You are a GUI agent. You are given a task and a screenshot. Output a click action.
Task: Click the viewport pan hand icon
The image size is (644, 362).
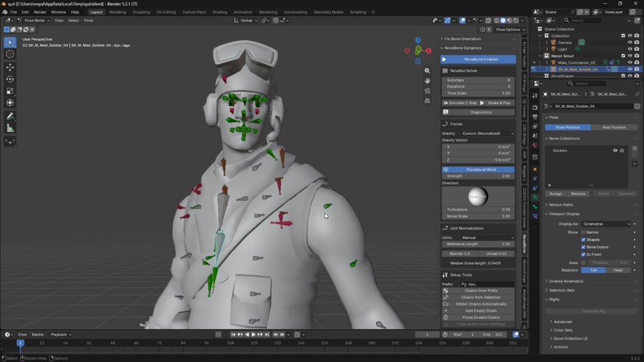click(x=427, y=81)
